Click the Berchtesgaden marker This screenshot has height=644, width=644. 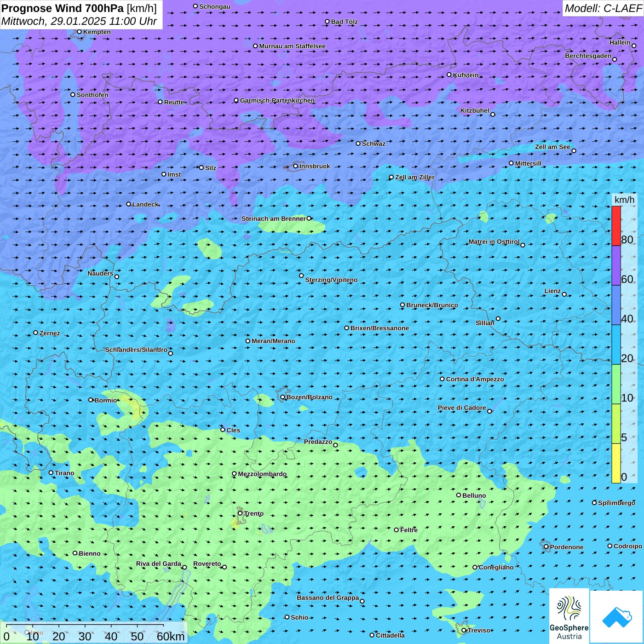[x=615, y=59]
